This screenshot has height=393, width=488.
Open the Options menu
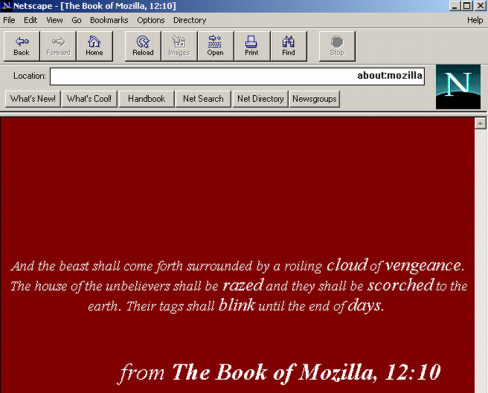coord(151,20)
